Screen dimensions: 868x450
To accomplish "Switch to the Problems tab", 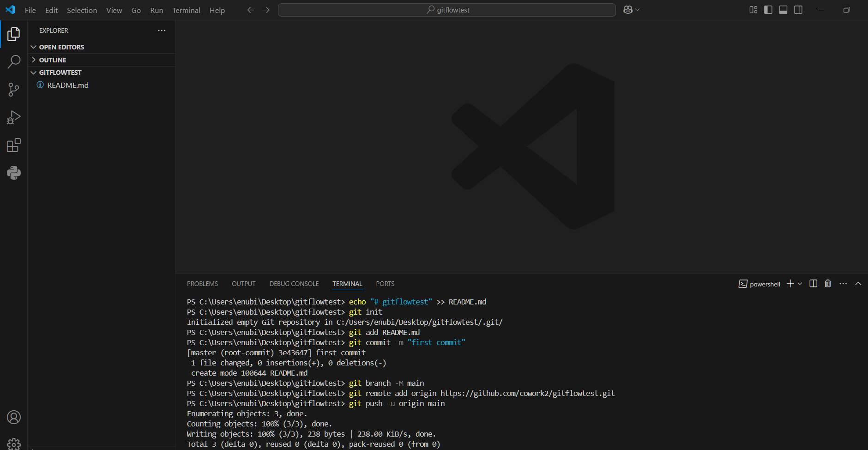I will (x=202, y=284).
